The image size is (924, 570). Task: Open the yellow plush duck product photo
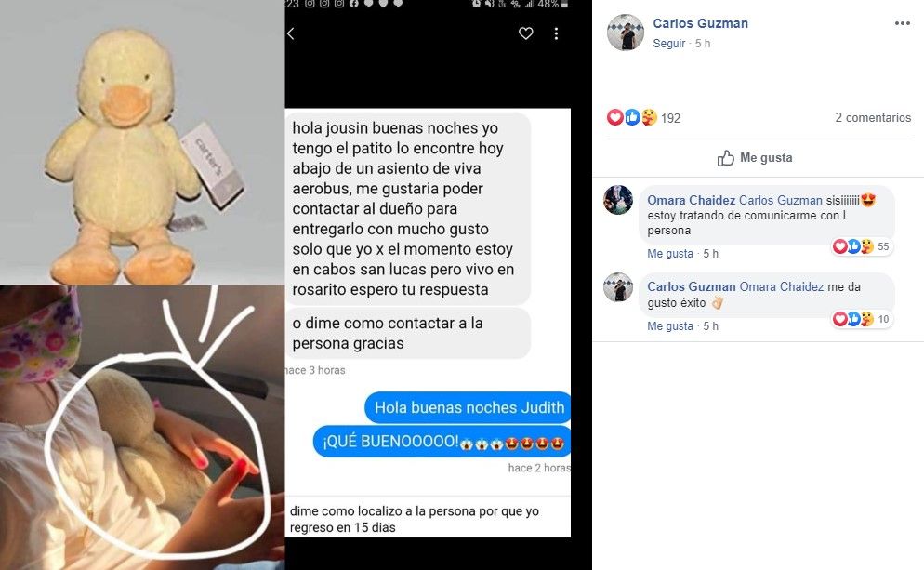point(142,142)
